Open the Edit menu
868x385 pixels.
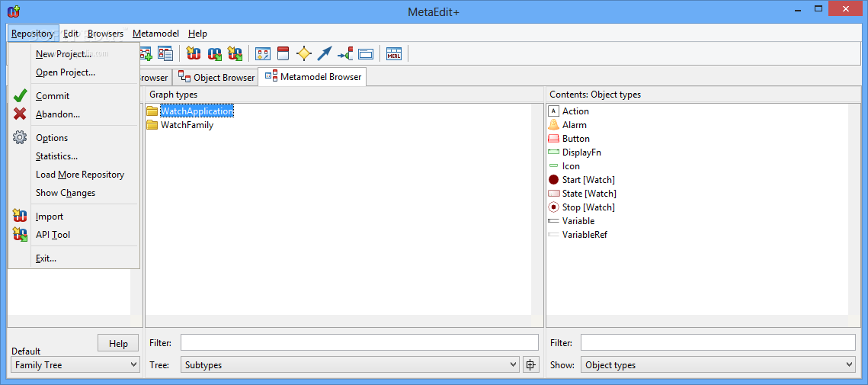point(71,34)
